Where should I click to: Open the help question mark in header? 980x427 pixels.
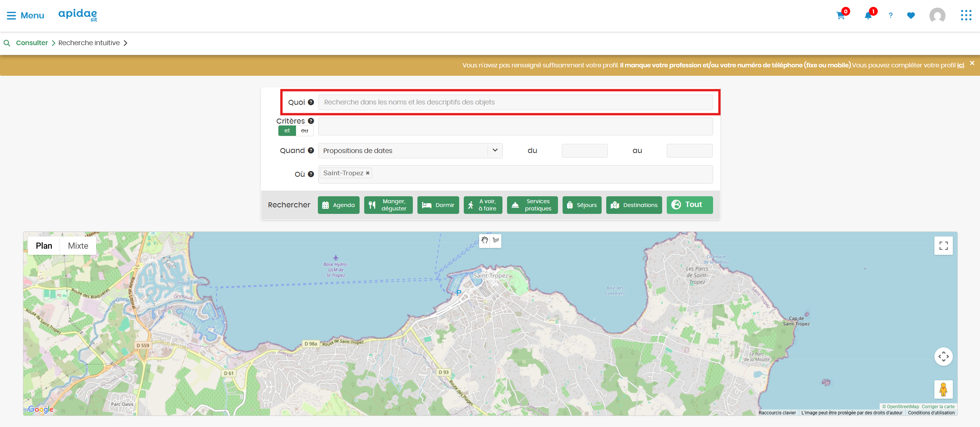pyautogui.click(x=890, y=16)
